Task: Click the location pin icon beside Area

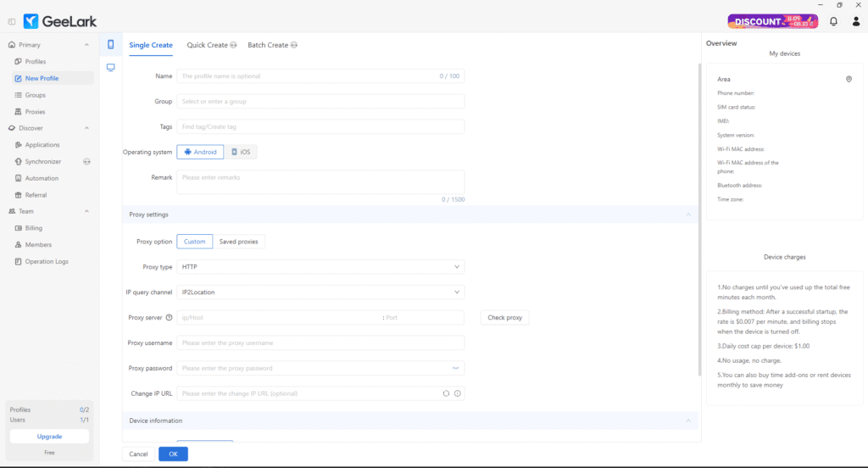Action: [x=849, y=79]
